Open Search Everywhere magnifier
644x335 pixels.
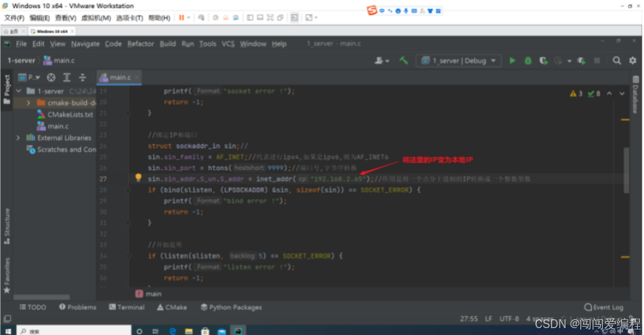pyautogui.click(x=617, y=61)
